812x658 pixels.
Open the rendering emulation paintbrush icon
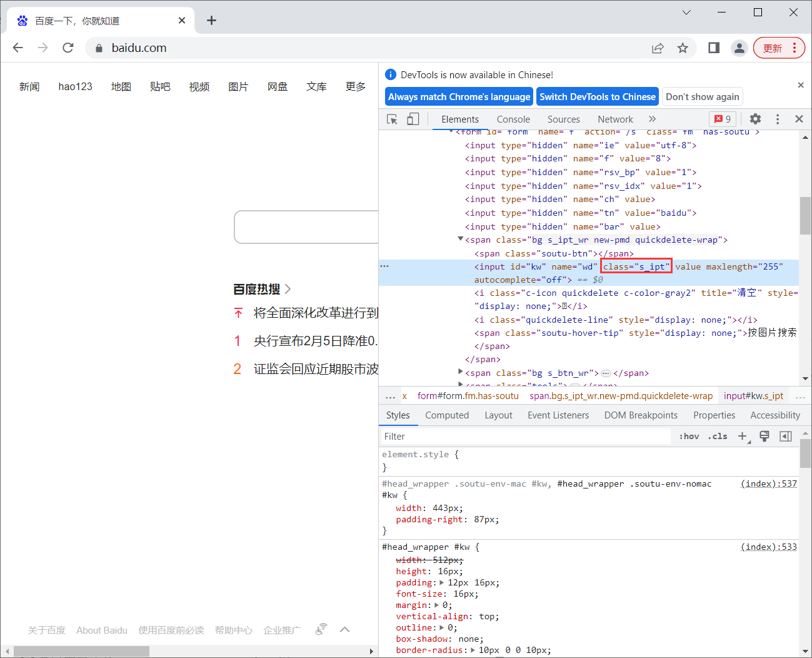(x=764, y=436)
